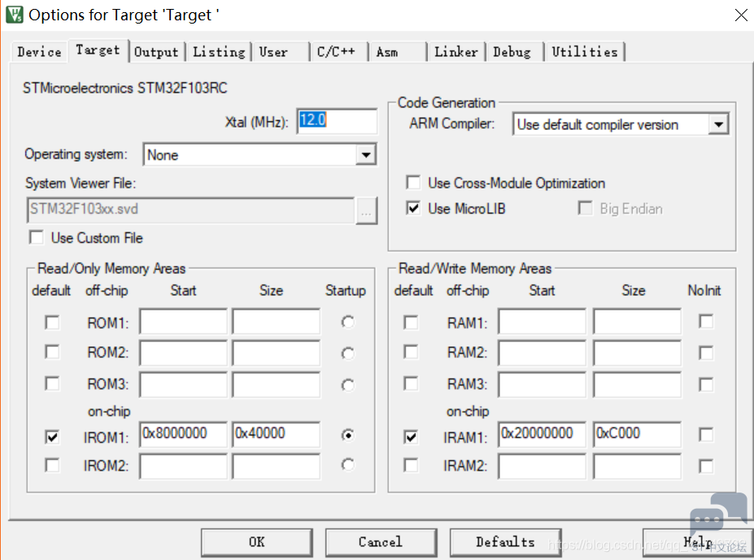
Task: Select the ROM1 Startup radio button
Action: pyautogui.click(x=347, y=322)
